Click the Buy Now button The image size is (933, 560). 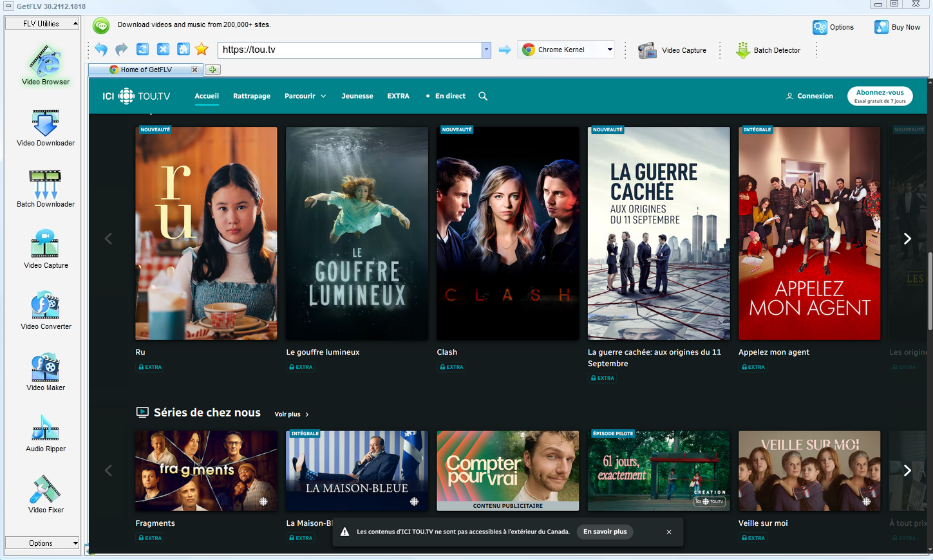[x=897, y=27]
